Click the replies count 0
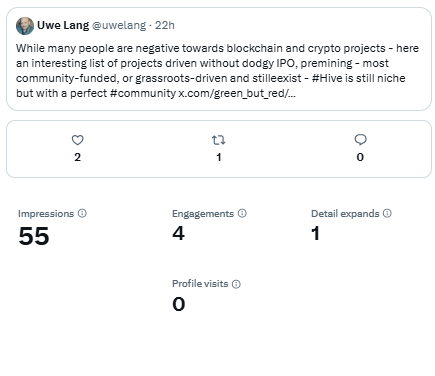Viewport: 435px width, 376px height. pyautogui.click(x=360, y=157)
